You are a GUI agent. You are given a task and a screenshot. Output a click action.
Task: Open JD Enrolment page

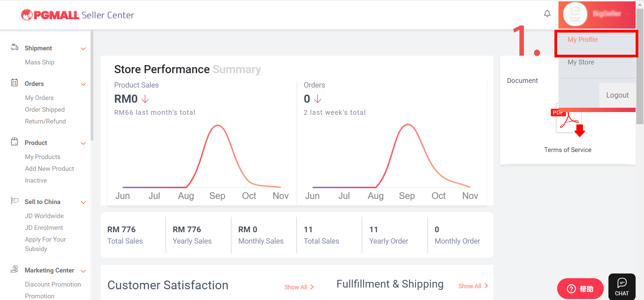click(44, 228)
